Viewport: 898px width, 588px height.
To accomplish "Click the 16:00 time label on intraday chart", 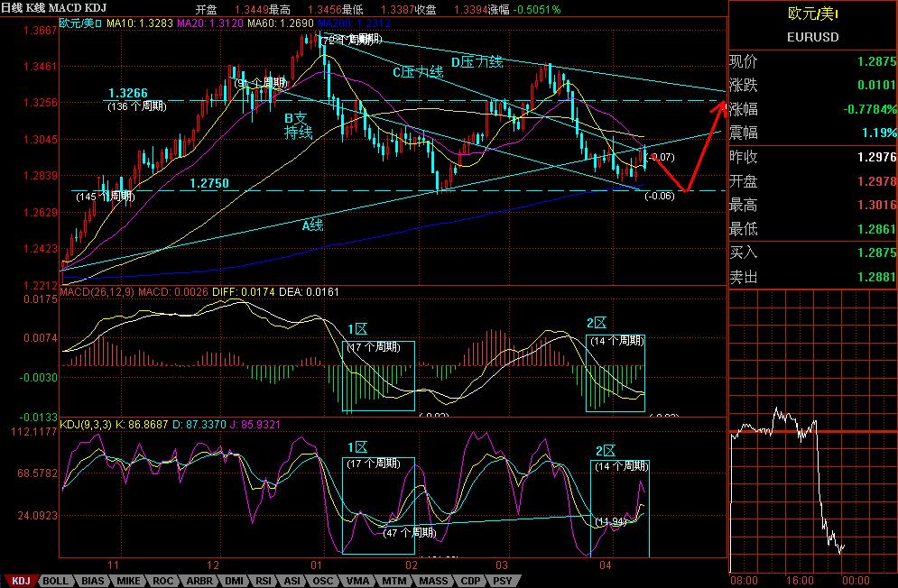I will tap(800, 581).
